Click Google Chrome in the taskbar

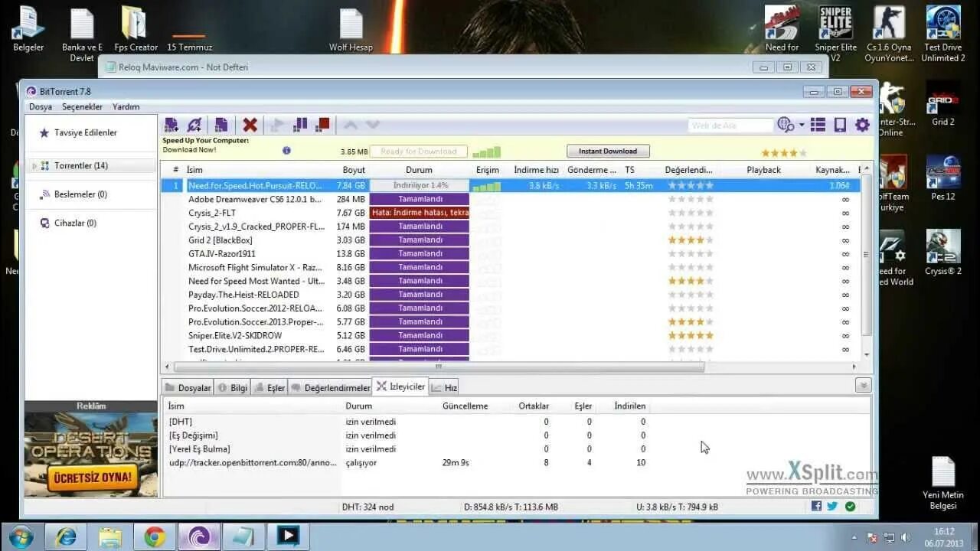tap(155, 536)
